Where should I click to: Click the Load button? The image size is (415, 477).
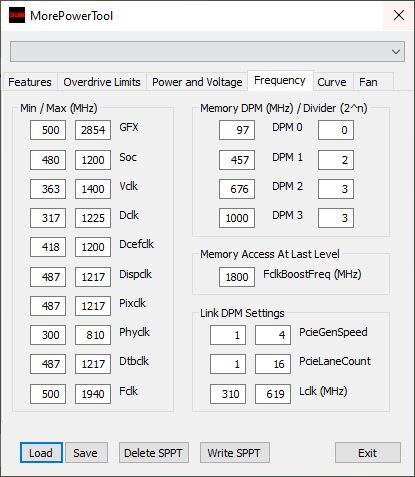(41, 453)
